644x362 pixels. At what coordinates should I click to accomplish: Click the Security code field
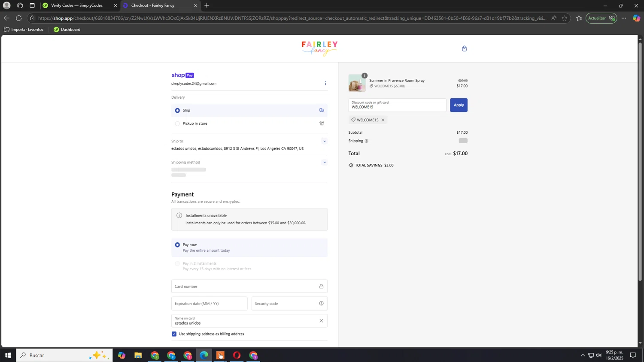[289, 304]
